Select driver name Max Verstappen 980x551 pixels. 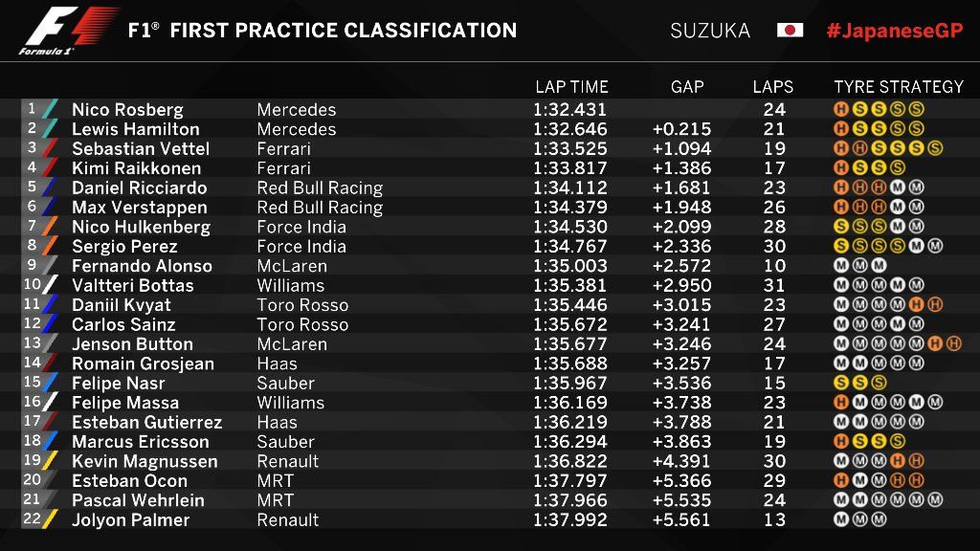point(139,208)
